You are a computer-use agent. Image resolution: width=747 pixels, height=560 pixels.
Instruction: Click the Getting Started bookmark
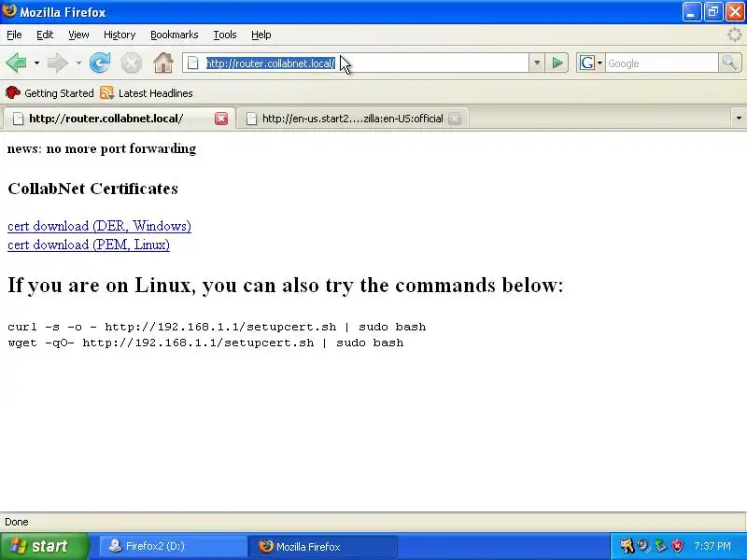pos(49,92)
